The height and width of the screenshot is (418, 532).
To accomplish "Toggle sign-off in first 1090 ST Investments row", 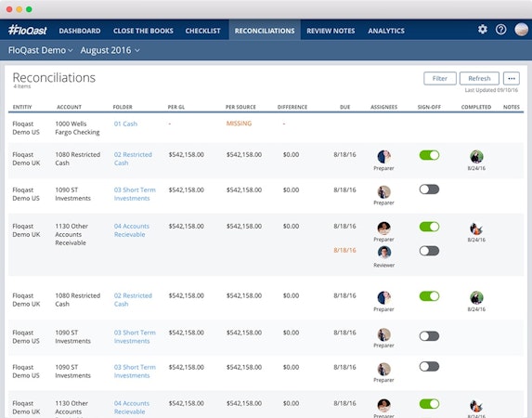I will click(x=429, y=189).
